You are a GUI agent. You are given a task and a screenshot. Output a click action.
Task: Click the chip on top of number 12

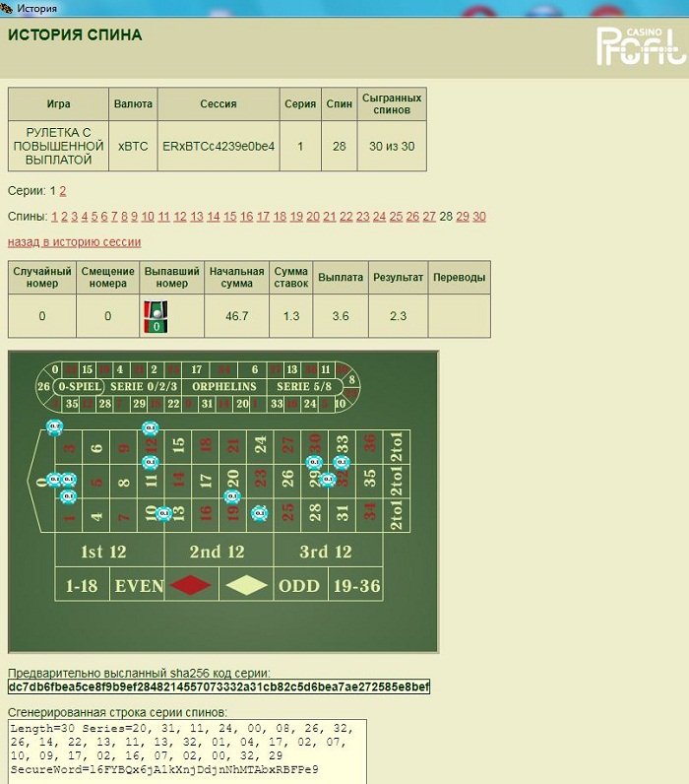coord(150,428)
